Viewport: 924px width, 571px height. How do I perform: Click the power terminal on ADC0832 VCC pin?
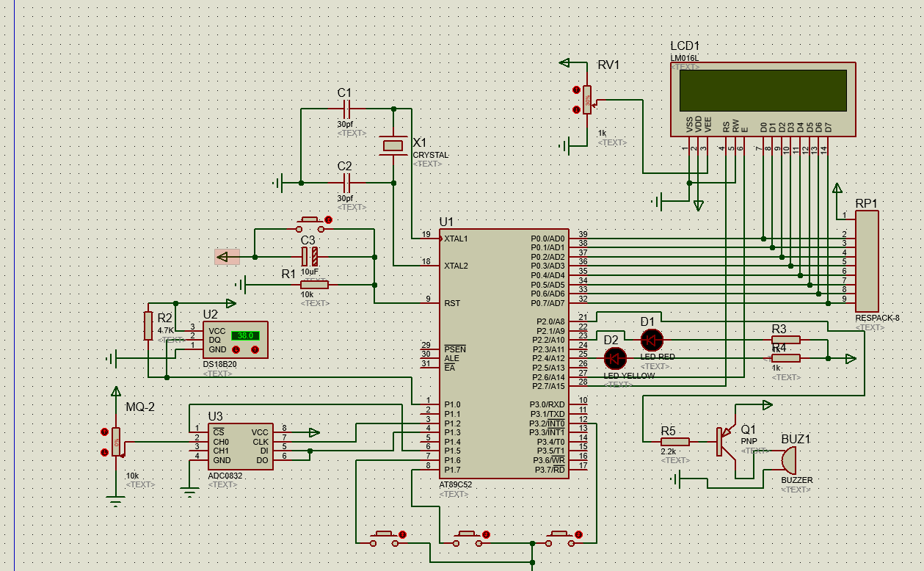coord(314,432)
